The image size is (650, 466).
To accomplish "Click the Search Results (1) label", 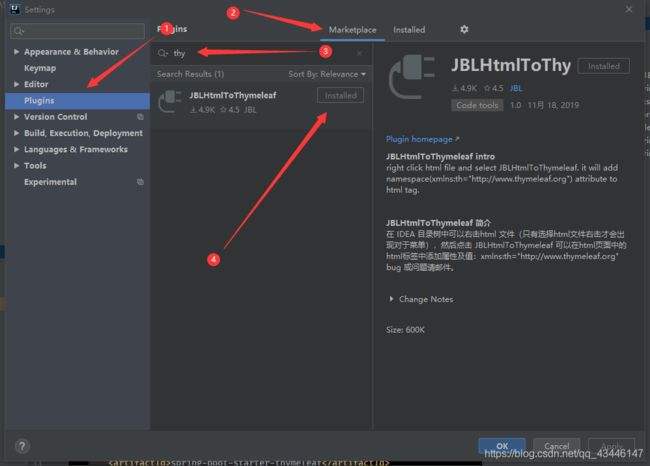I will pyautogui.click(x=190, y=74).
